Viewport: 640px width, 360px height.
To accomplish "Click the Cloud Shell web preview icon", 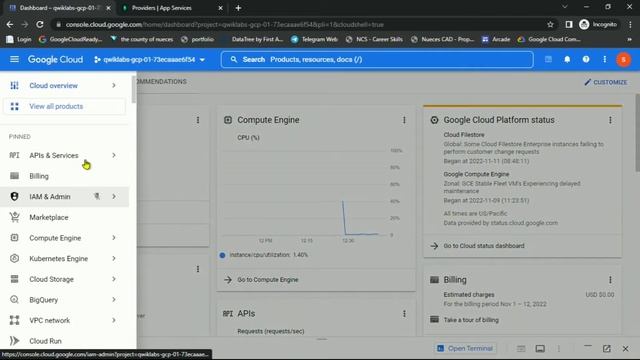I will tap(540, 349).
